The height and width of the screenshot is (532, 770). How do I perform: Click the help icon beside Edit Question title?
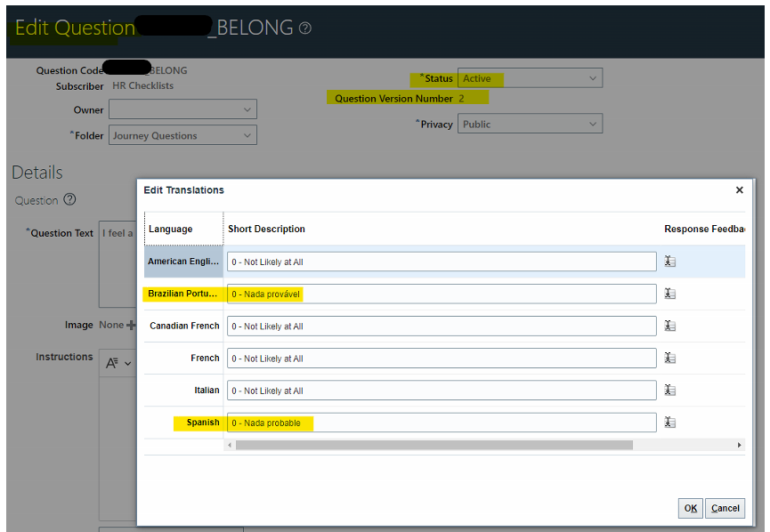coord(304,28)
